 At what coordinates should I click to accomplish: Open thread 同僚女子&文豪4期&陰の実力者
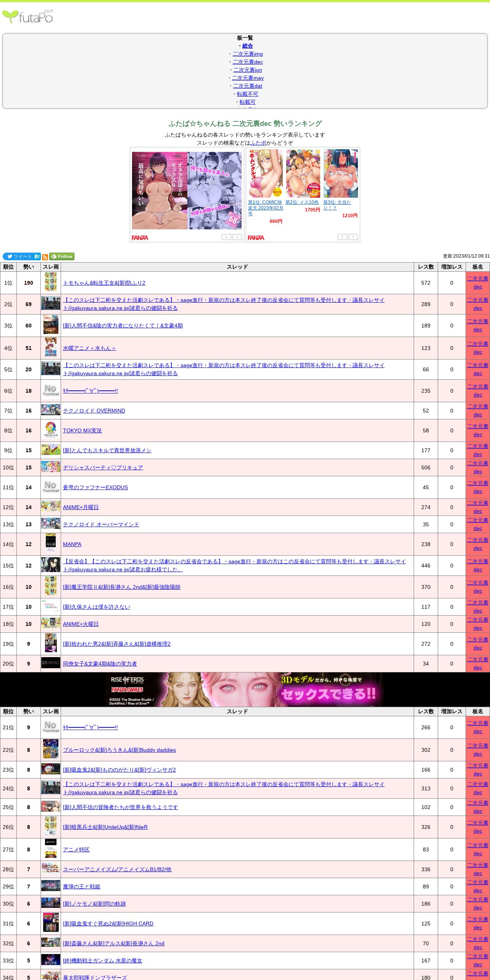coord(100,664)
